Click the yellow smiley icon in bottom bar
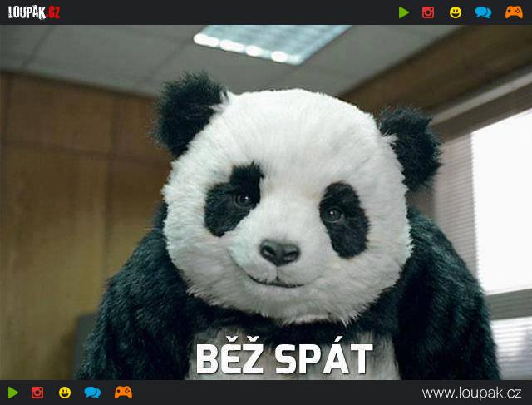Screen dimensions: 532x405 (x=65, y=393)
